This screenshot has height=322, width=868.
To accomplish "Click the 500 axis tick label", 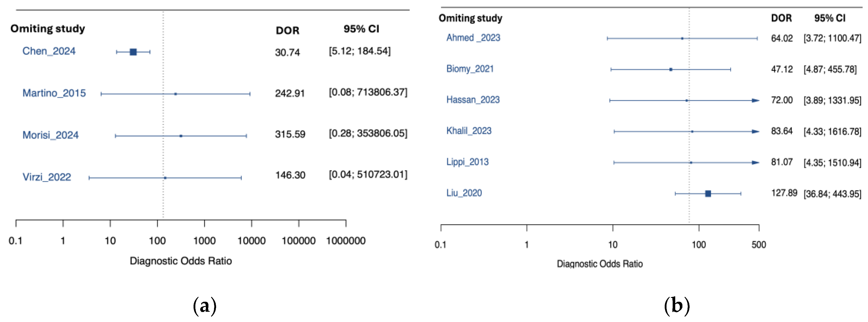I will (x=759, y=245).
